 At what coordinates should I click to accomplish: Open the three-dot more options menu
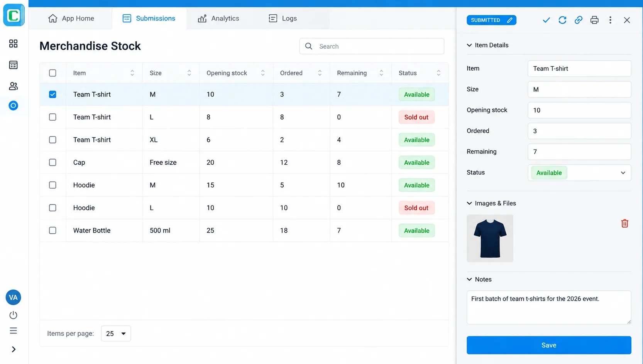pos(610,20)
